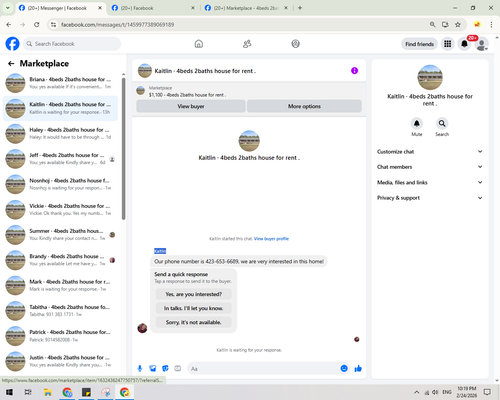Screen dimensions: 500x400
Task: Open the Justin conversation
Action: click(60, 361)
